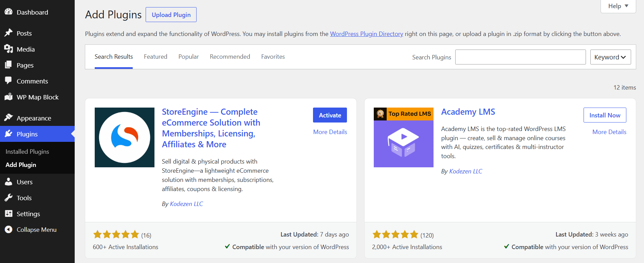
Task: Open the Dashboard menu item
Action: (37, 12)
